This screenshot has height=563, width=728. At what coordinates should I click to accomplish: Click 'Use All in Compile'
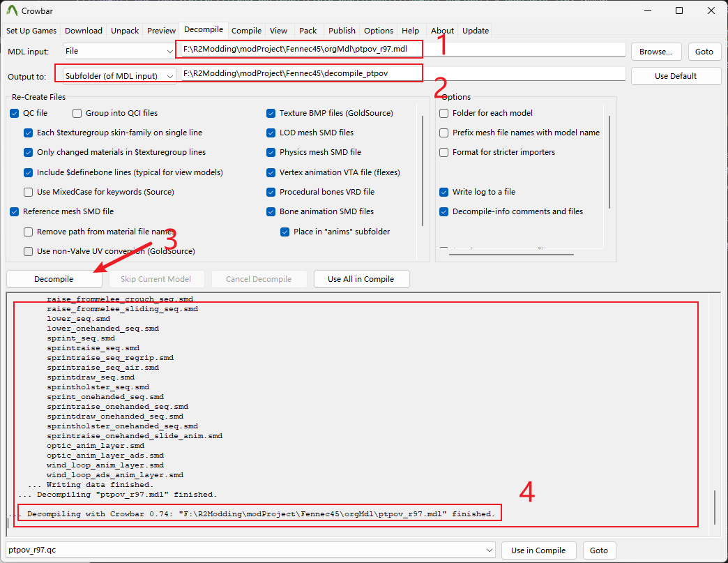click(x=361, y=278)
